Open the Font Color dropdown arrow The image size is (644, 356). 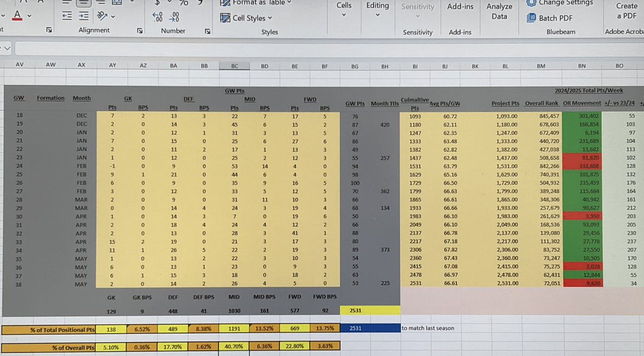tap(30, 16)
